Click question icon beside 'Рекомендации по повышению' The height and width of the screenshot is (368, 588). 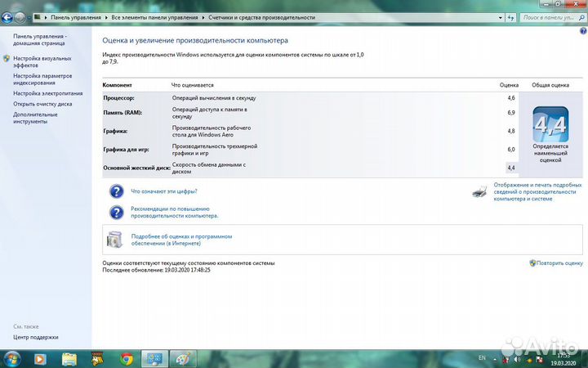tap(116, 213)
